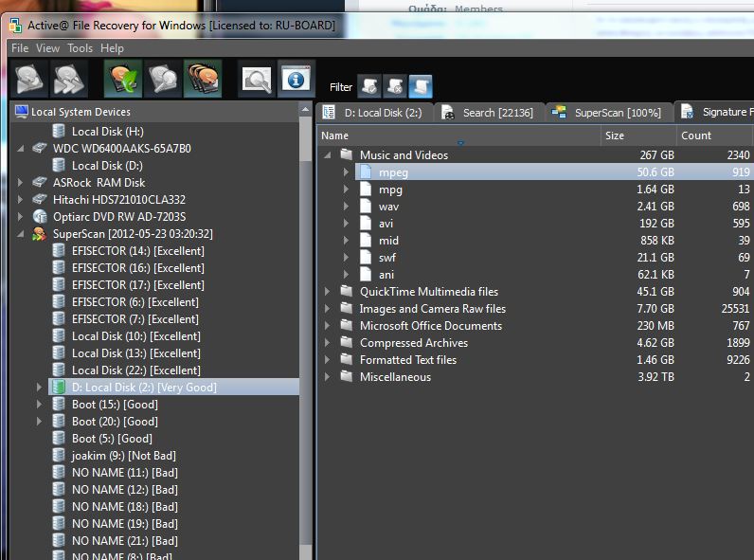Sort by the Count column header
Screen dimensions: 754x560
click(x=715, y=135)
